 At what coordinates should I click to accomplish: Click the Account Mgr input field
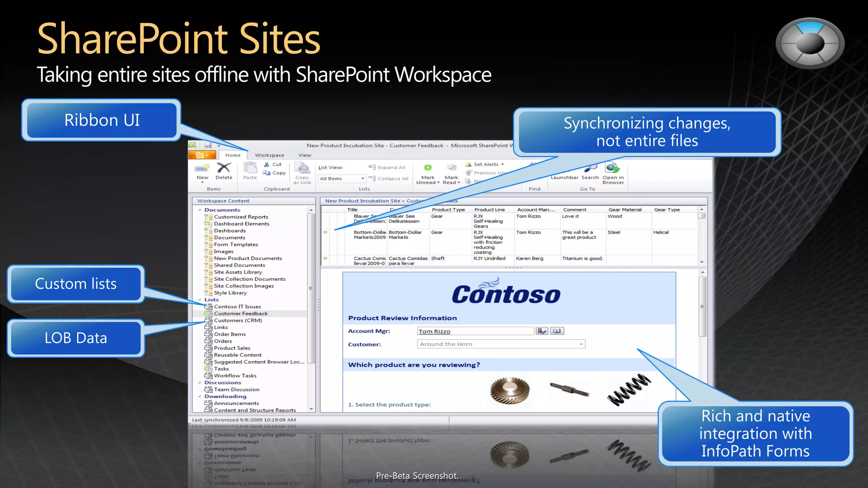(x=476, y=331)
